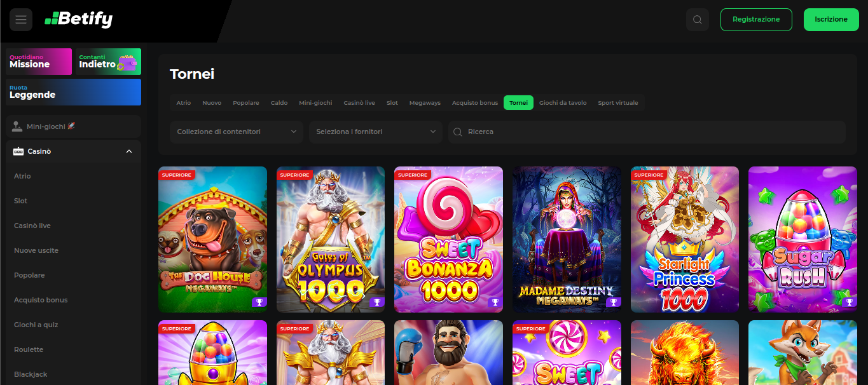Click the Iscrizione button
This screenshot has height=385, width=868.
point(831,20)
